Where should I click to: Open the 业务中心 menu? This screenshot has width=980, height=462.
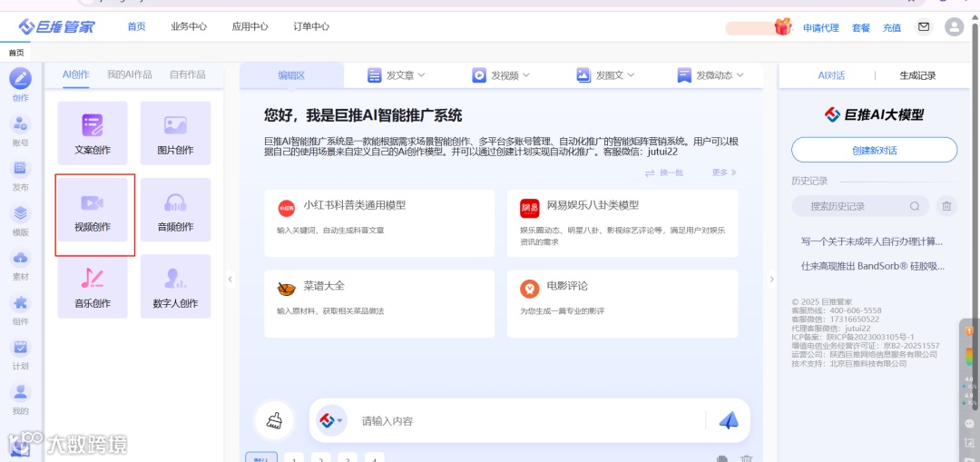189,26
